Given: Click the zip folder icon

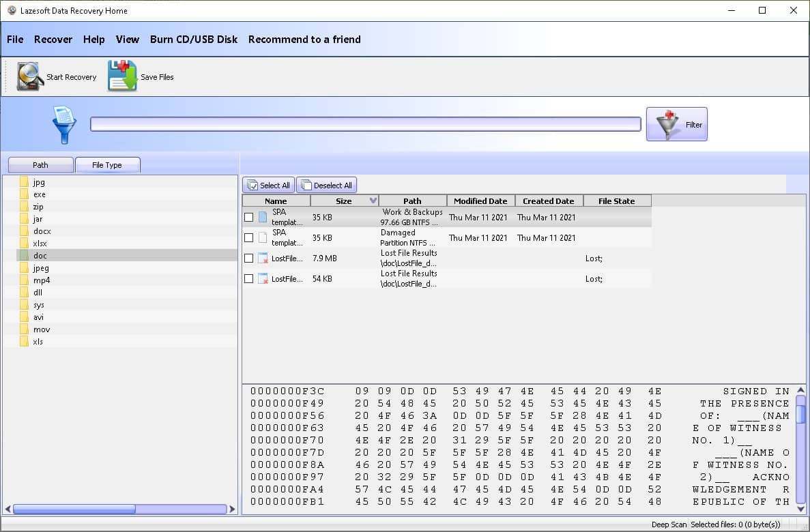Looking at the screenshot, I should coord(24,207).
